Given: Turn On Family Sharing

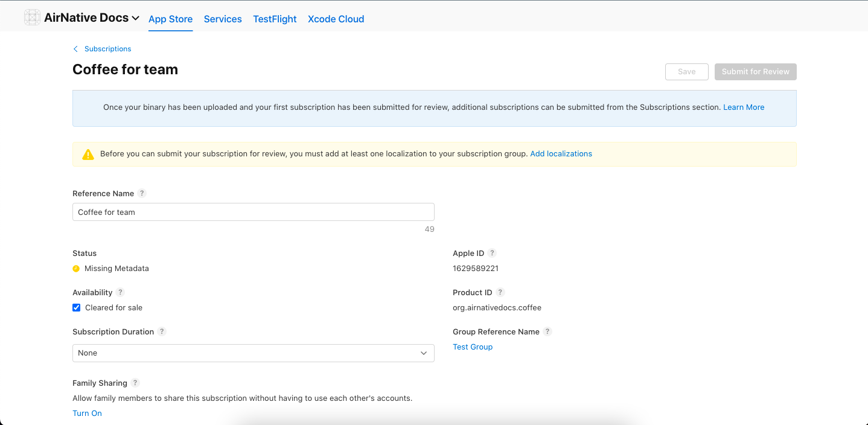Looking at the screenshot, I should [87, 414].
